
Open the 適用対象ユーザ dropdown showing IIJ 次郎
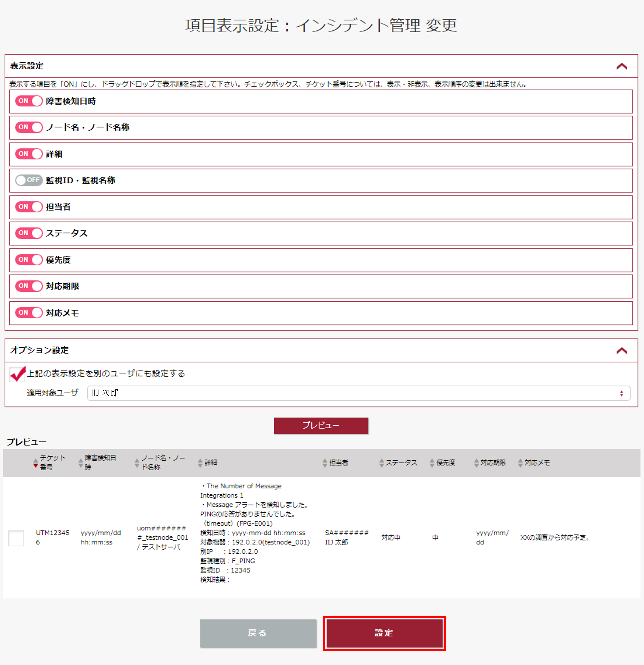tap(359, 393)
